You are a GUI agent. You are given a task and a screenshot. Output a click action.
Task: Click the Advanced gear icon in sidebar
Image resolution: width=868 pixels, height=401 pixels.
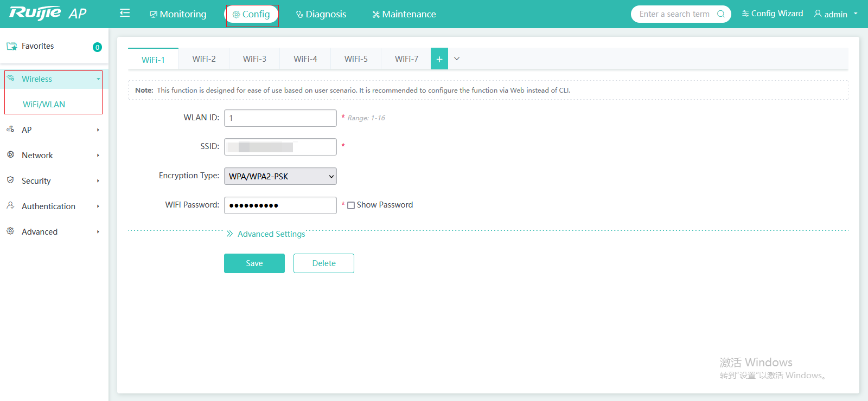tap(10, 231)
